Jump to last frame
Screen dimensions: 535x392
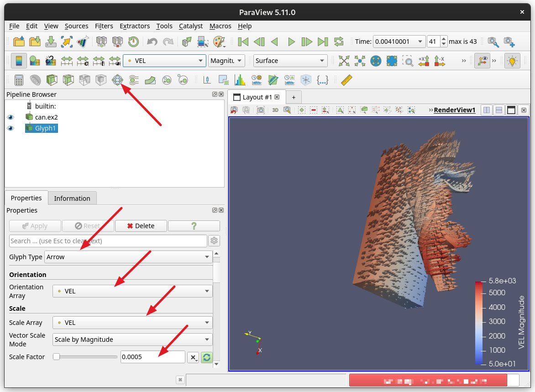(323, 42)
